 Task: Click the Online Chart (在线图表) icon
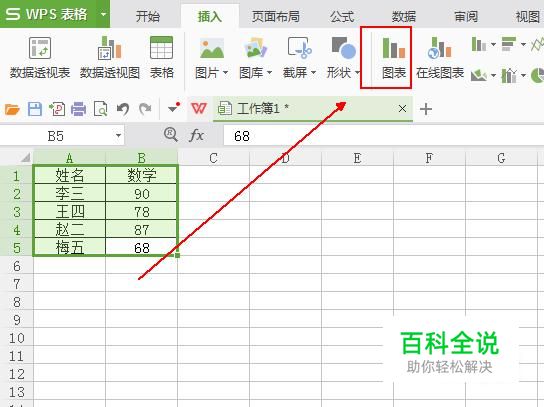(440, 48)
